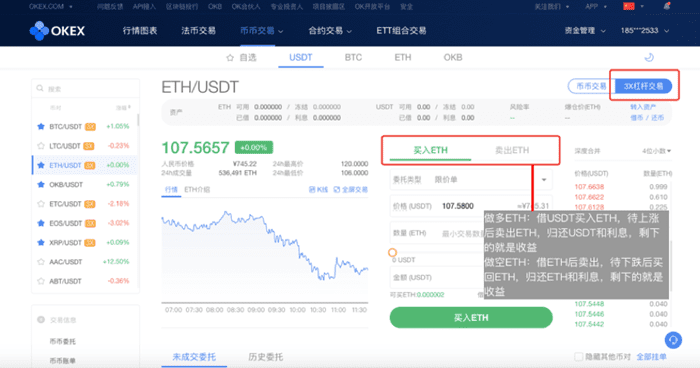Toggle night mode moon icon

[649, 57]
